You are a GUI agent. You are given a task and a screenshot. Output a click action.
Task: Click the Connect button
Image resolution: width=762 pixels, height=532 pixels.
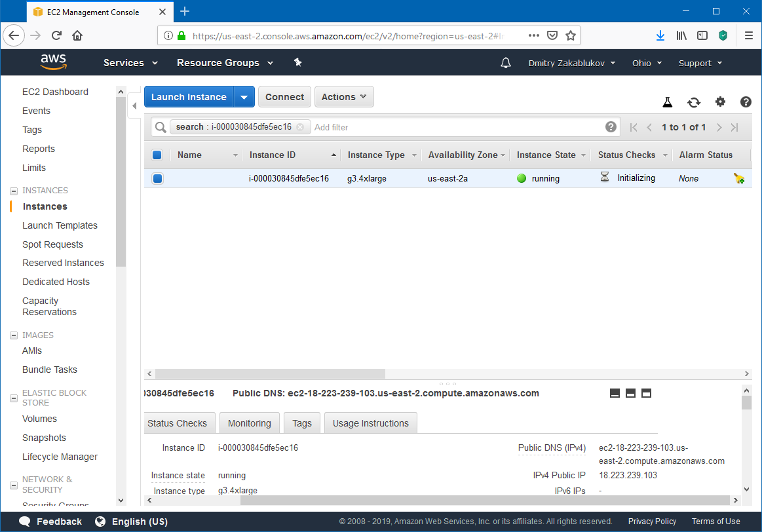[x=284, y=97]
